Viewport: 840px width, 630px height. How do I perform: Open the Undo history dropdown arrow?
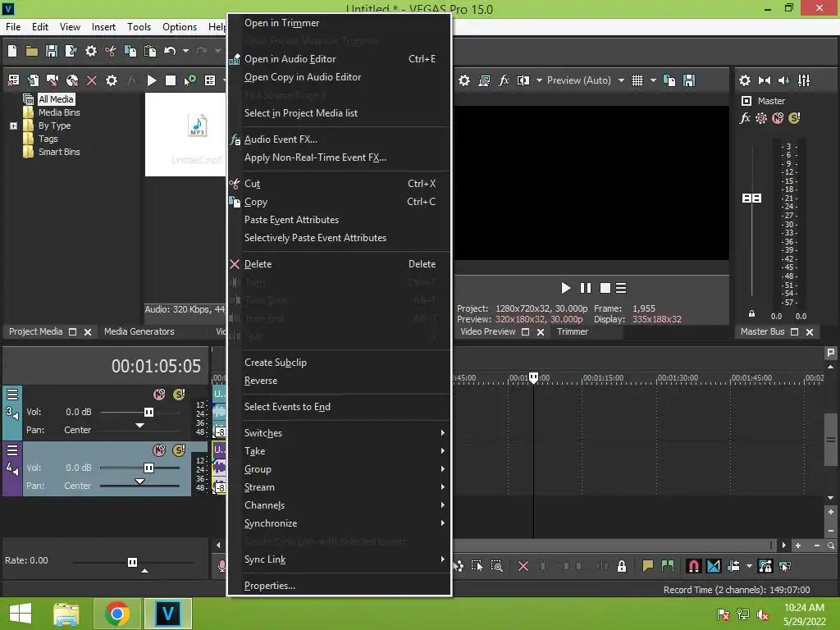[x=185, y=51]
